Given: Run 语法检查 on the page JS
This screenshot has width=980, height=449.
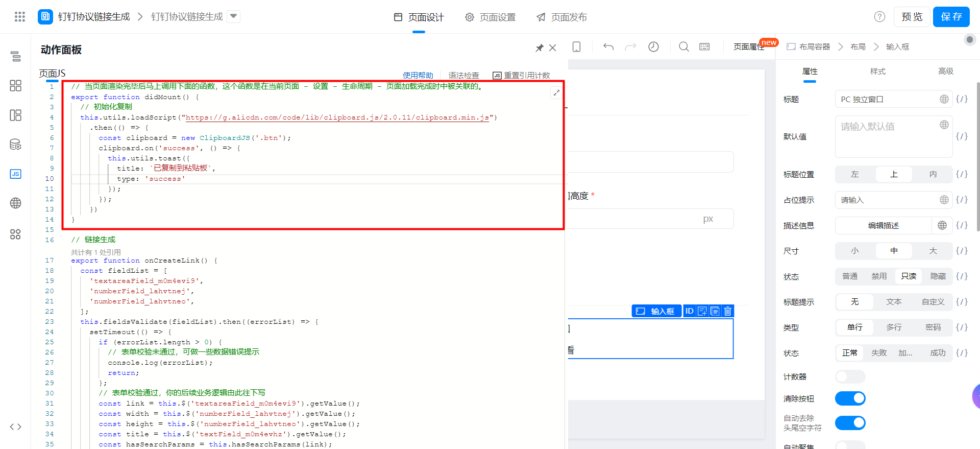Looking at the screenshot, I should click(x=464, y=76).
